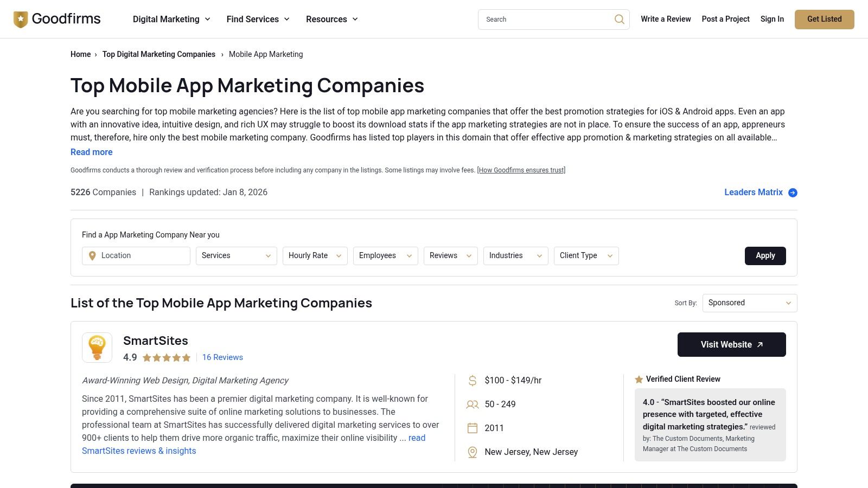The image size is (868, 488).
Task: Click the Visit Website button
Action: (x=731, y=345)
